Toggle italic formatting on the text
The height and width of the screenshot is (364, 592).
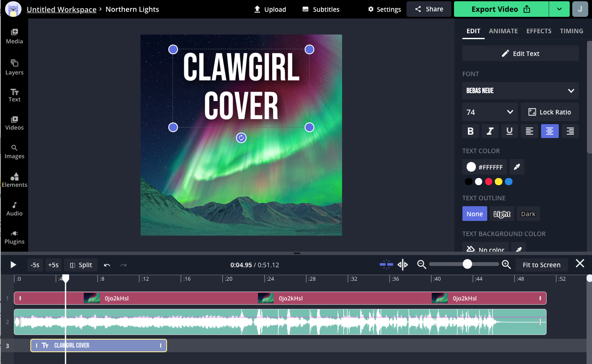pos(490,131)
